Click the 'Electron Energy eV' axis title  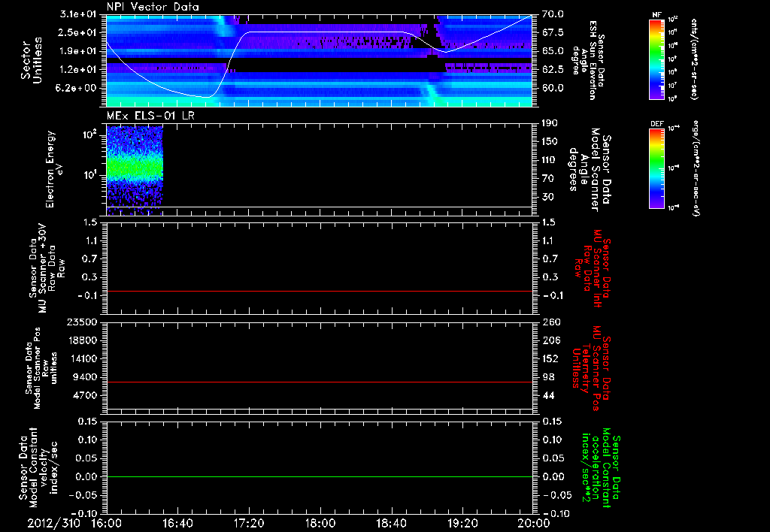click(54, 169)
